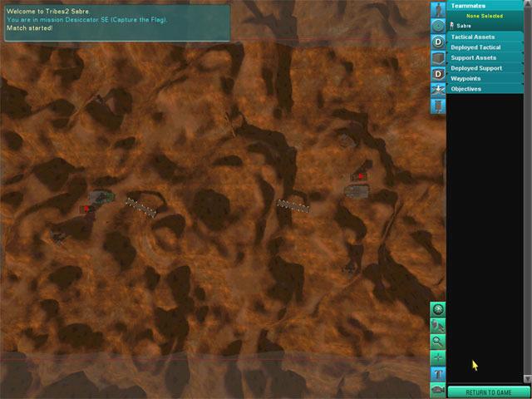The height and width of the screenshot is (399, 532).
Task: Toggle the Teammates person icon filter
Action: 438,9
